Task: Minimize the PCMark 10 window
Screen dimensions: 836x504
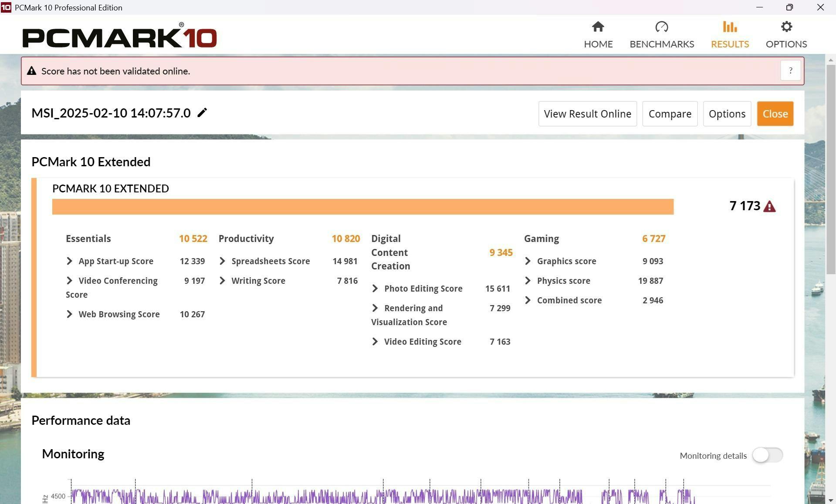Action: [x=759, y=7]
